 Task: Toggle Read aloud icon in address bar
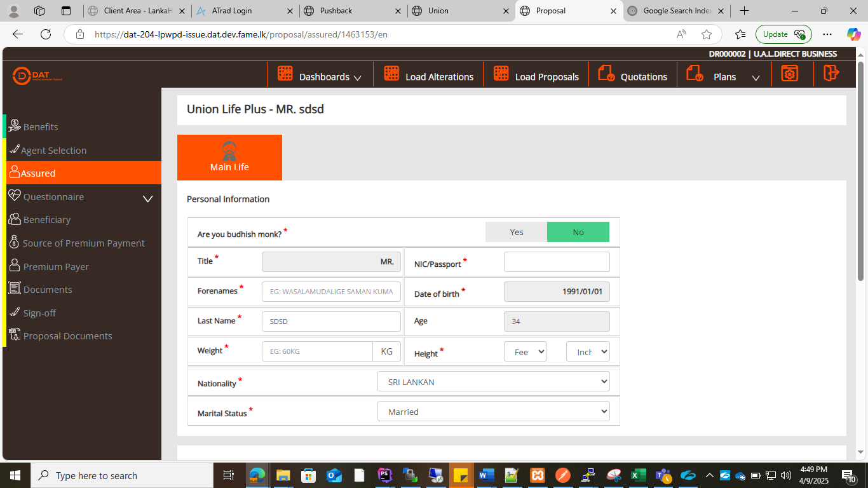coord(681,34)
